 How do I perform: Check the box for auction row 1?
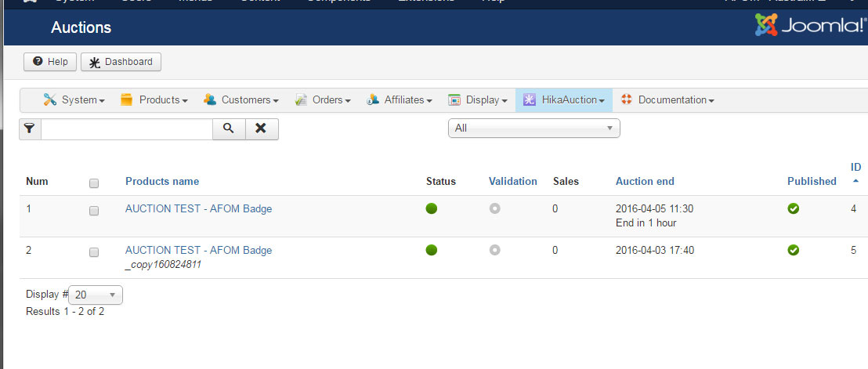coord(94,211)
